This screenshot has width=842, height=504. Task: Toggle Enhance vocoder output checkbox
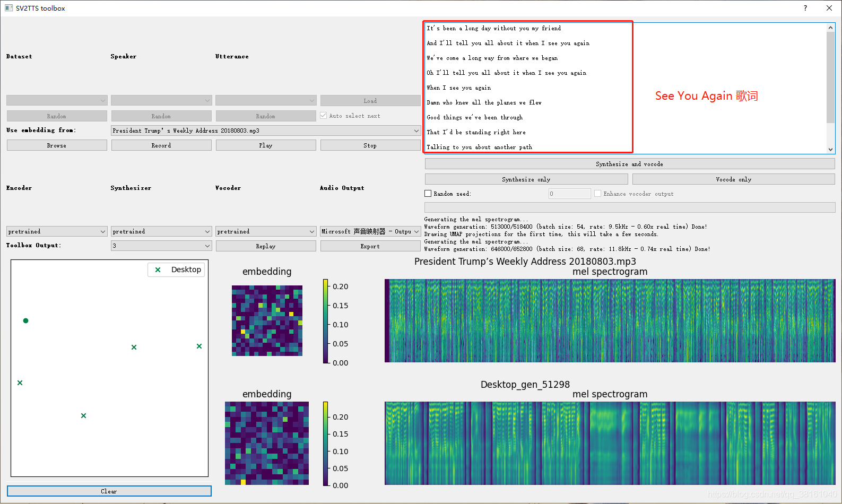[x=598, y=194]
